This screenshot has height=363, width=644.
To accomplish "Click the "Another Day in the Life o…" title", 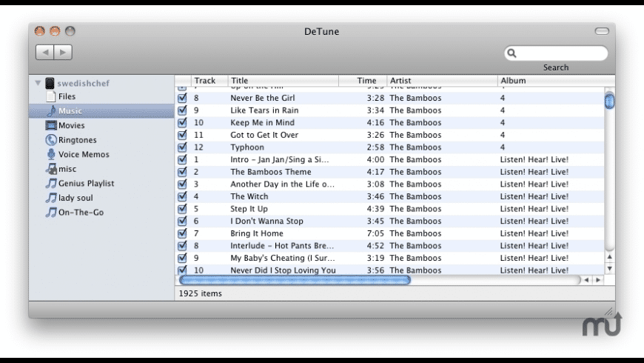I will click(x=282, y=184).
